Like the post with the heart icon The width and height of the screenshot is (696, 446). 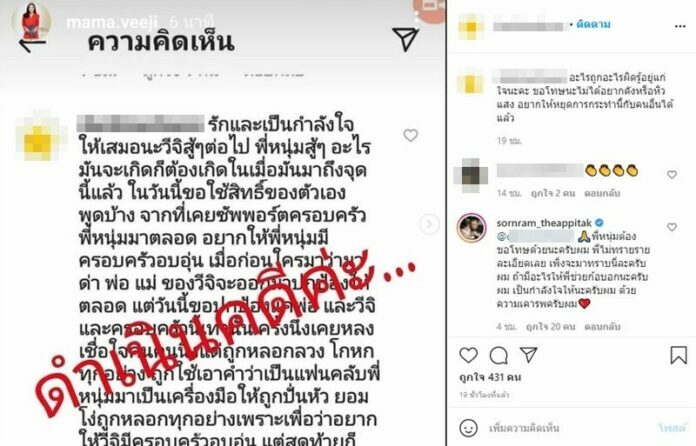pos(468,355)
